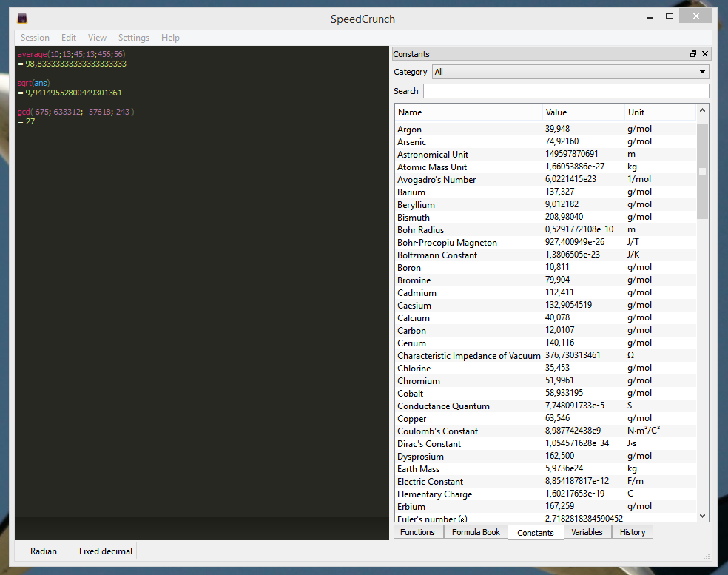
Task: Float the Constants panel via its undock icon
Action: point(692,53)
